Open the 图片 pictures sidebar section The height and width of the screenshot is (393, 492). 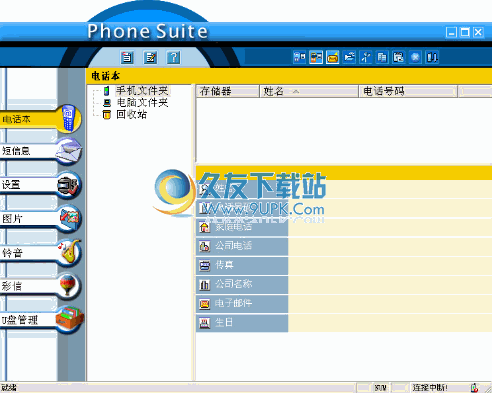(40, 218)
